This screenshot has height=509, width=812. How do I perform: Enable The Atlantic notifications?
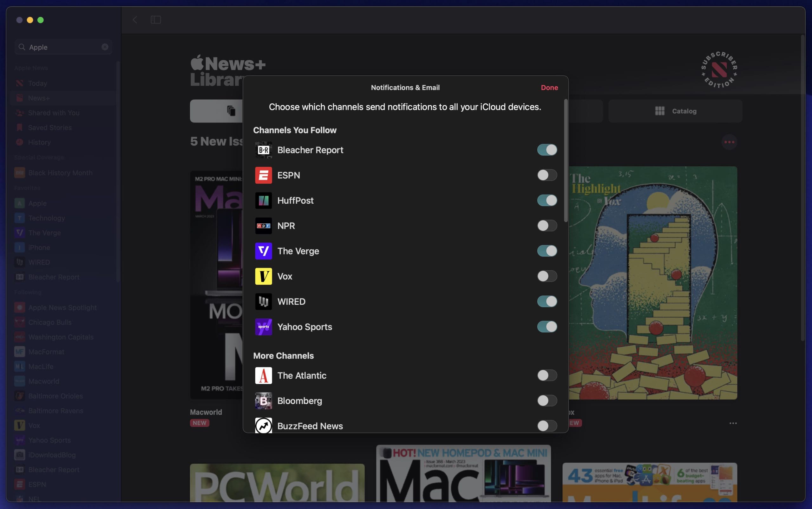547,375
